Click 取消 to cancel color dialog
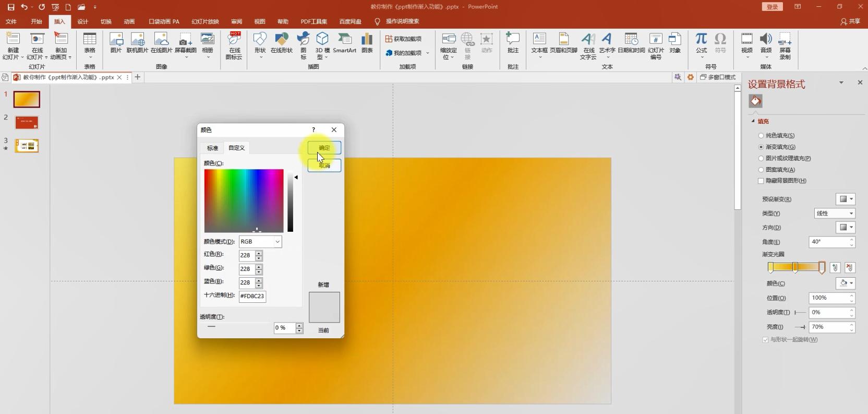The width and height of the screenshot is (868, 414). [x=324, y=165]
